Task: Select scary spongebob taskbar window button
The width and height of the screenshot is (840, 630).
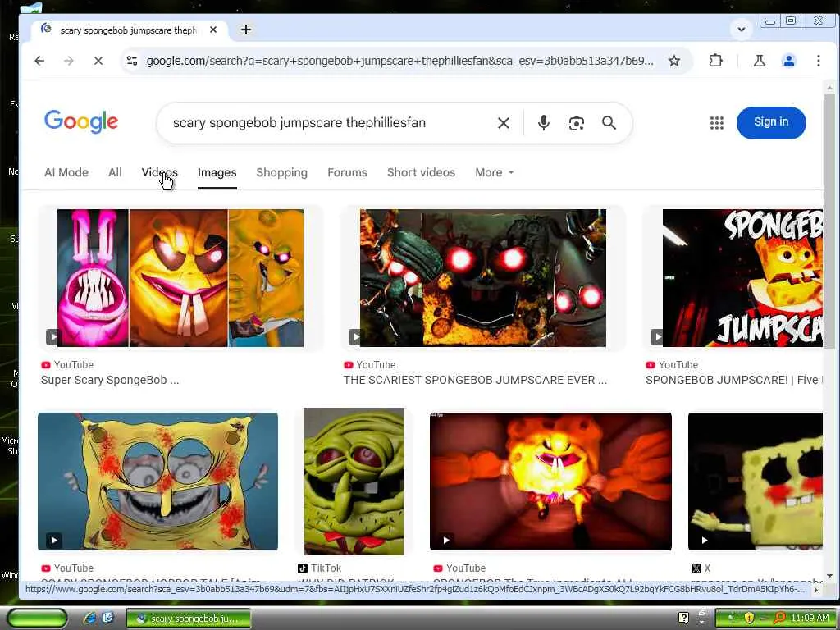Action: (x=189, y=619)
